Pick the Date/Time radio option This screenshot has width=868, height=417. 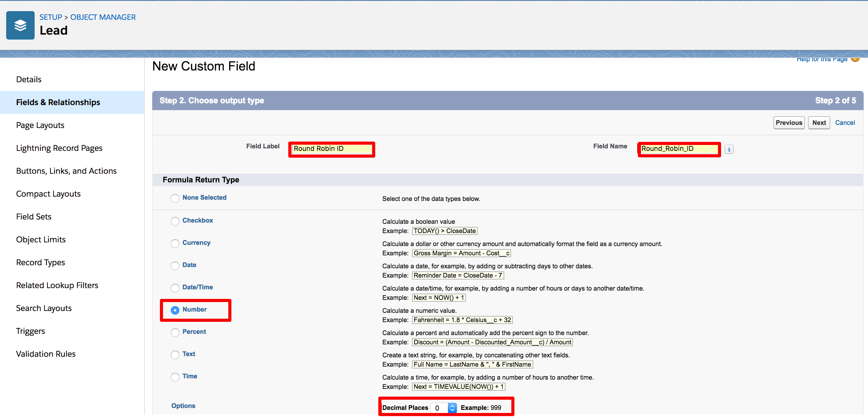[175, 288]
